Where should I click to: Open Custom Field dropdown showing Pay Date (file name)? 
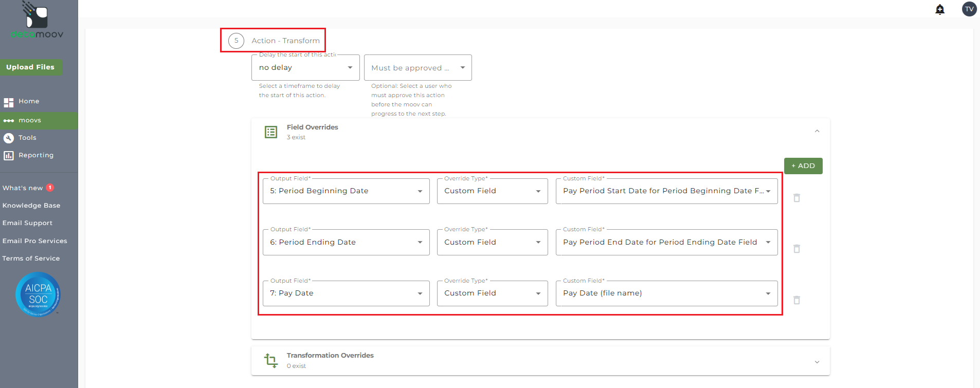click(x=666, y=293)
